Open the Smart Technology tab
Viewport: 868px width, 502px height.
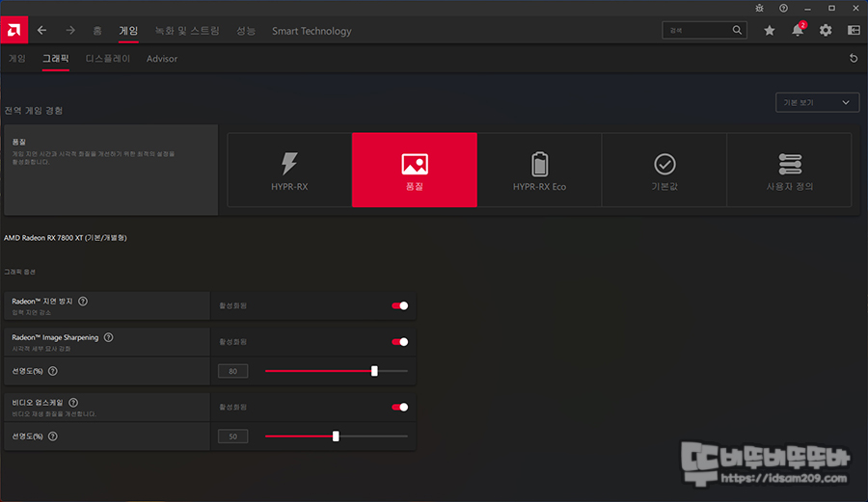pos(312,31)
